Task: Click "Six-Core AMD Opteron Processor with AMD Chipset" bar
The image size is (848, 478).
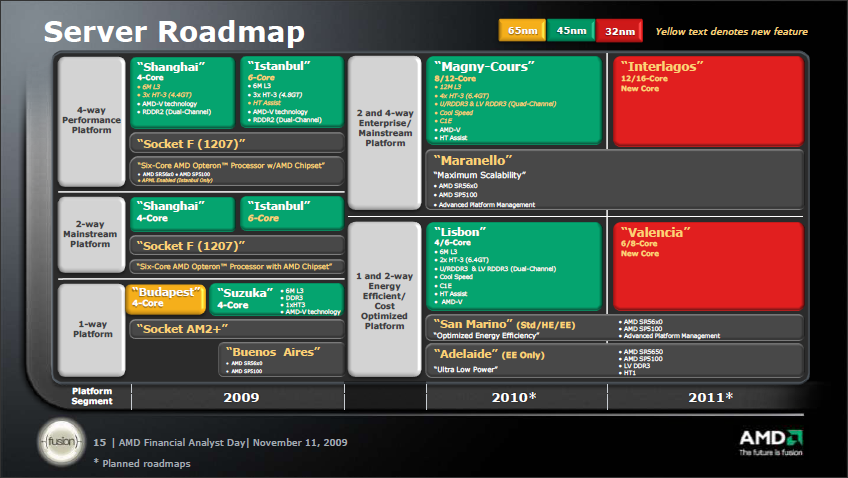Action: coord(237,266)
